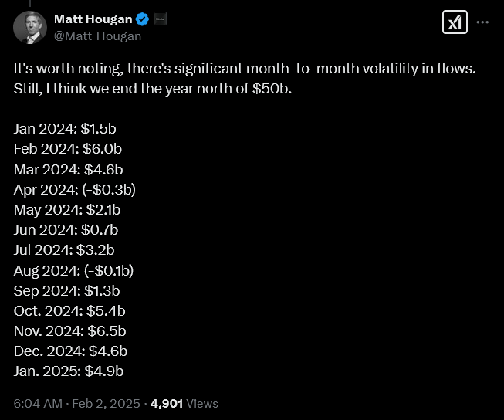
Task: View the 4,901 Views count
Action: click(x=184, y=403)
